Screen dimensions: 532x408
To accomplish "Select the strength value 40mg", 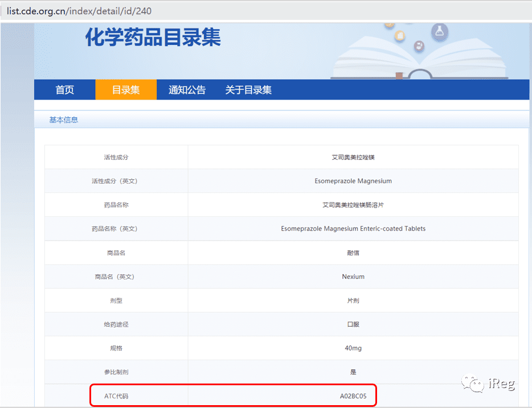I will [x=353, y=348].
